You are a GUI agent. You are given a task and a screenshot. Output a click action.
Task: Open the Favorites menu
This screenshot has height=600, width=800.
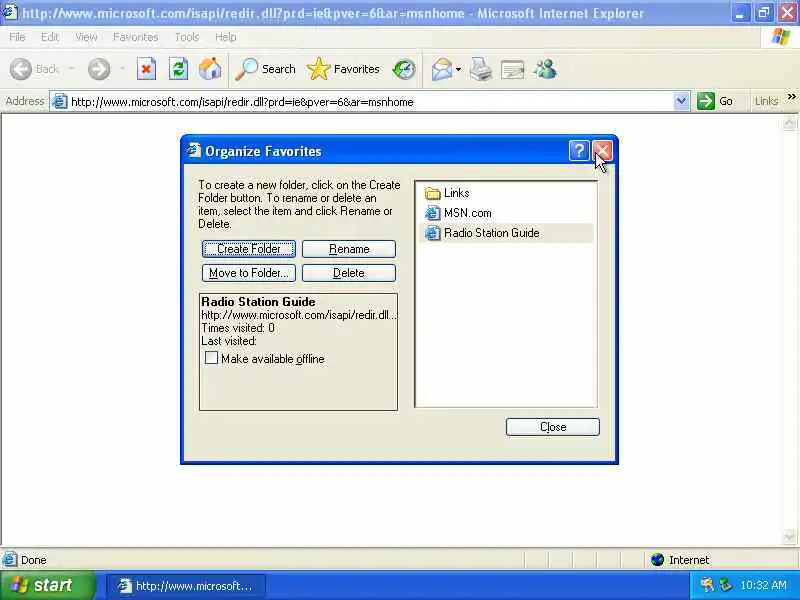pyautogui.click(x=135, y=37)
